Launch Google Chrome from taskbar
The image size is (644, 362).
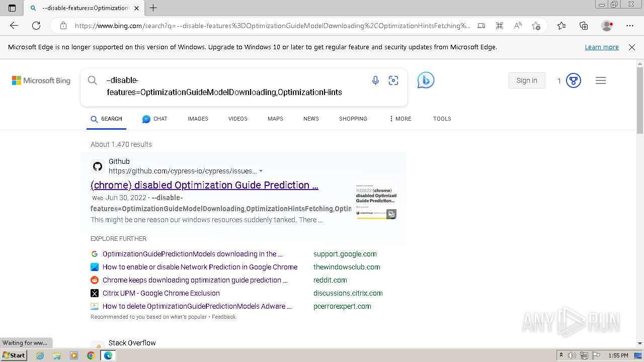coord(91,355)
